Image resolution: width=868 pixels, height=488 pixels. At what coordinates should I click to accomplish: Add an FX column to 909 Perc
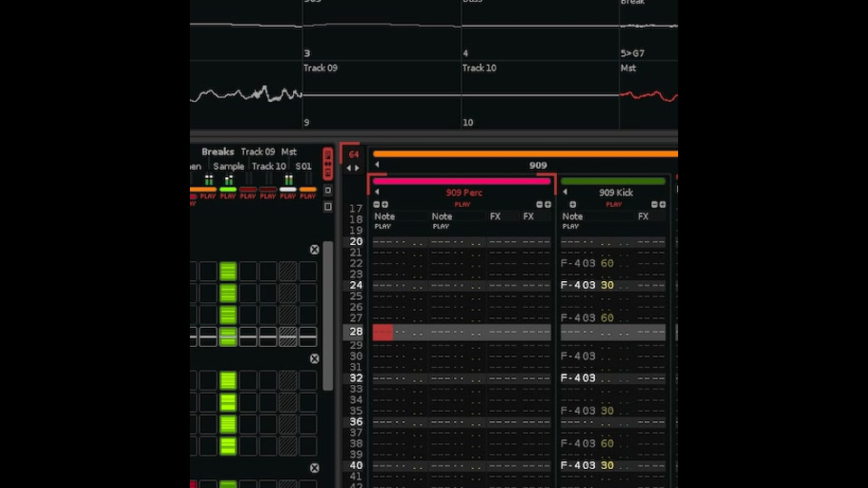pyautogui.click(x=548, y=205)
